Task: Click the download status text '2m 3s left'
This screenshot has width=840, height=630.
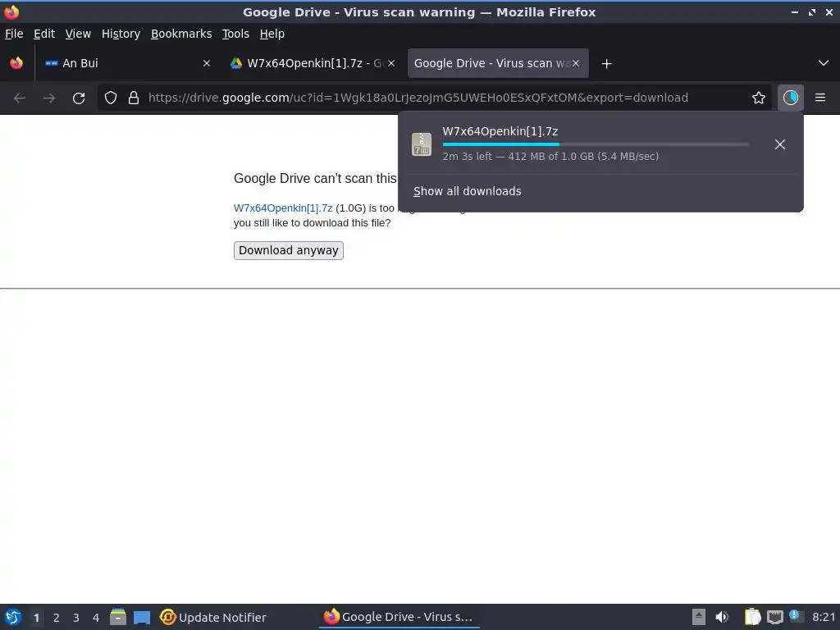Action: click(x=467, y=157)
